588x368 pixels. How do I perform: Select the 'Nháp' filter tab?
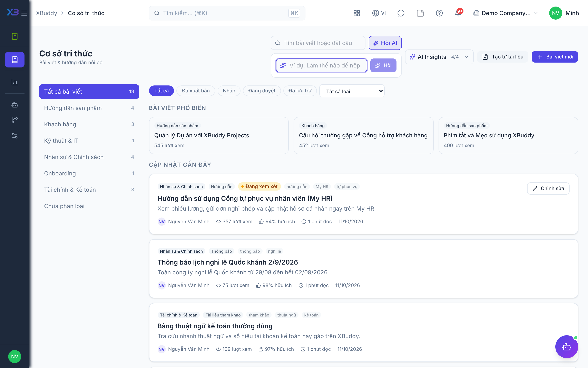(x=229, y=91)
